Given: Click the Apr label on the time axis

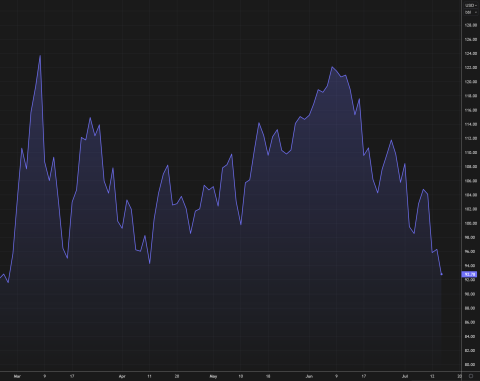Looking at the screenshot, I should tap(122, 376).
